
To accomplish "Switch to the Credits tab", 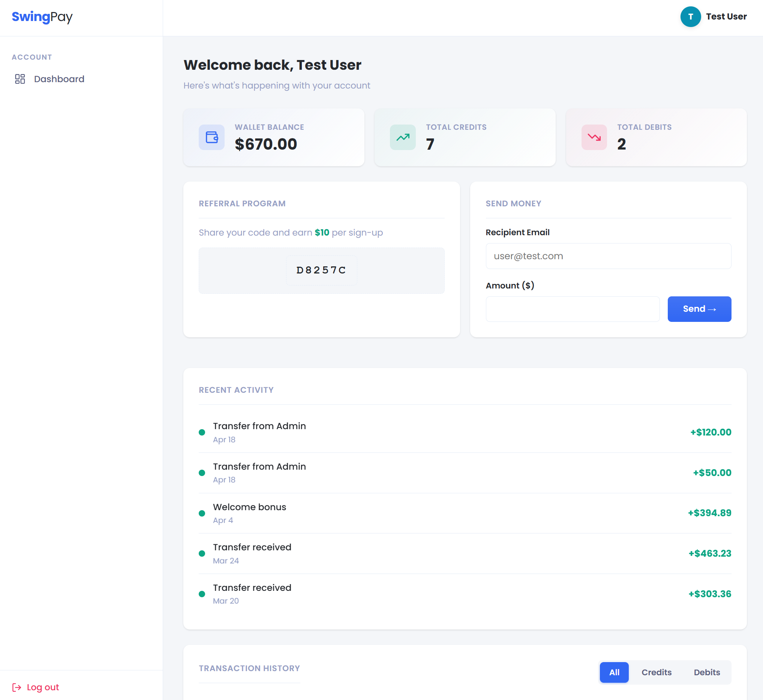I will 656,672.
